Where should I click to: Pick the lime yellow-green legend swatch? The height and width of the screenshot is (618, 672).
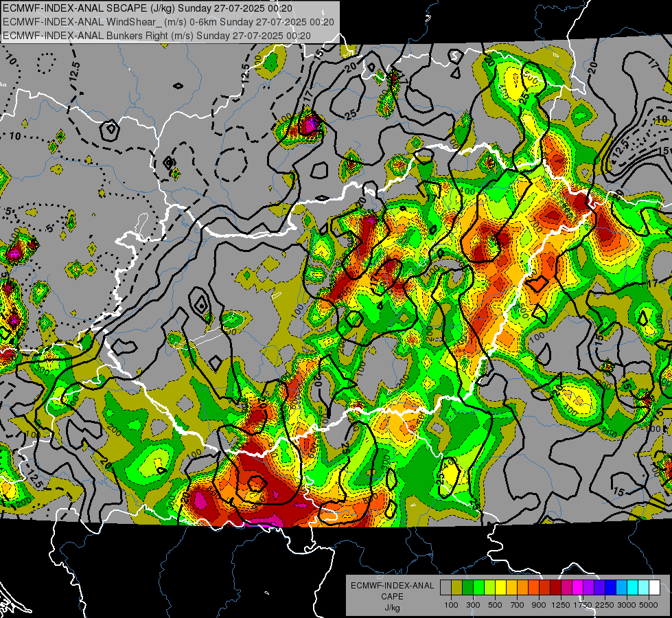(x=489, y=588)
